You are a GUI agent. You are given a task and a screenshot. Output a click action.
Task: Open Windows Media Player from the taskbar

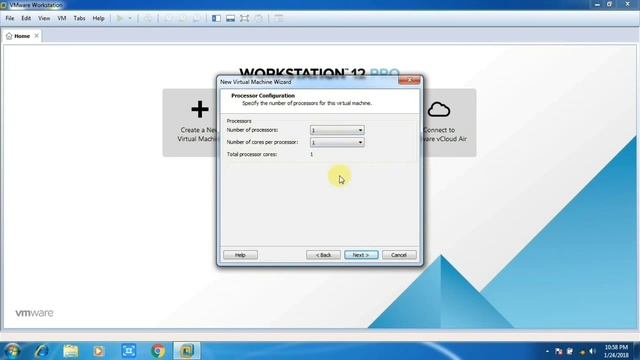point(99,351)
